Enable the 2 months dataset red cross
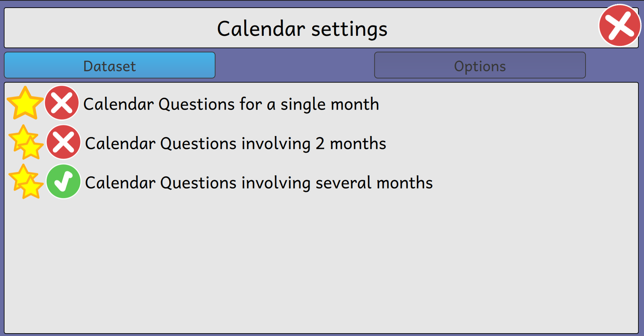This screenshot has height=336, width=644. tap(63, 142)
